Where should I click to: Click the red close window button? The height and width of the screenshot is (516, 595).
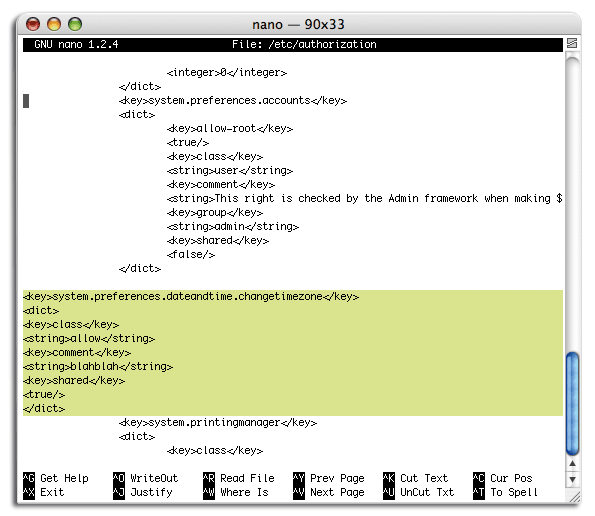coord(33,24)
